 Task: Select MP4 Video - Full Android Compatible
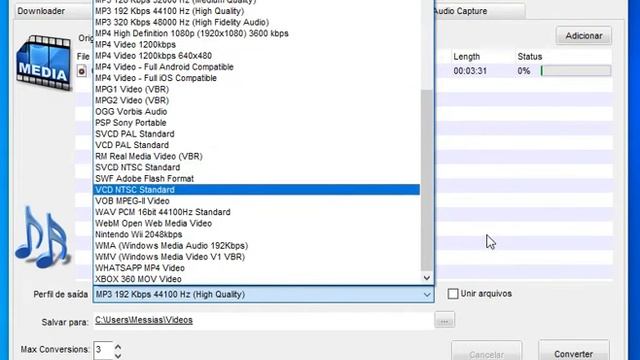coord(256,67)
